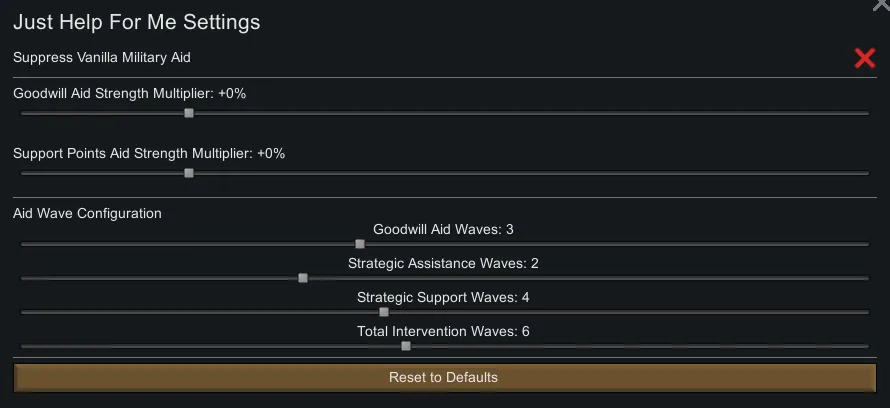Click the Support Points Aid Strength slider handle

coord(189,173)
